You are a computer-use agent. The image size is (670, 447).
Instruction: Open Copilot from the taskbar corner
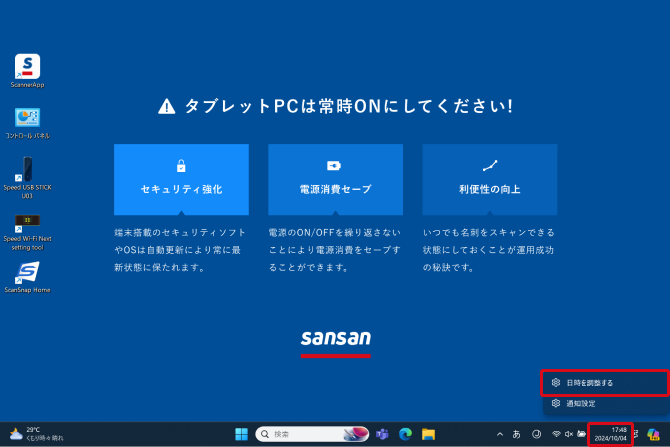point(653,434)
